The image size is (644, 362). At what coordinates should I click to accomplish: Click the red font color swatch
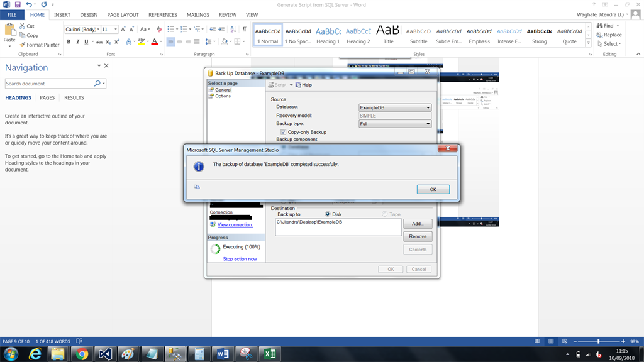155,42
